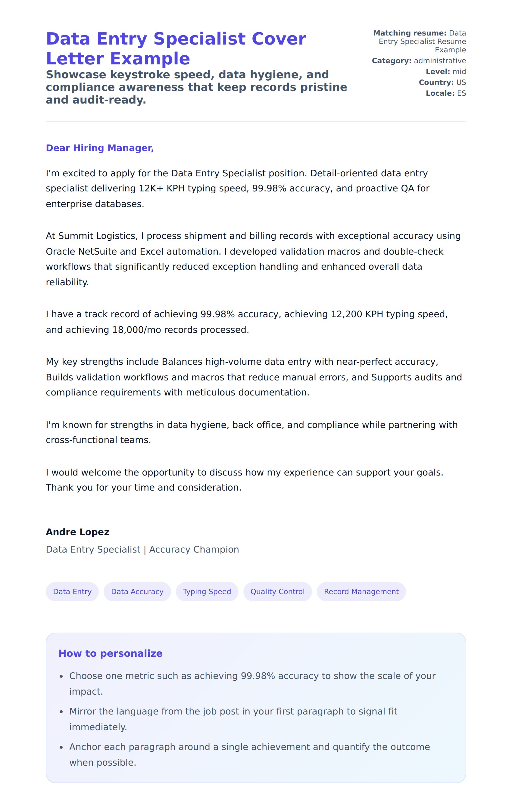Click the Level mid metadata
512x812 pixels.
445,72
